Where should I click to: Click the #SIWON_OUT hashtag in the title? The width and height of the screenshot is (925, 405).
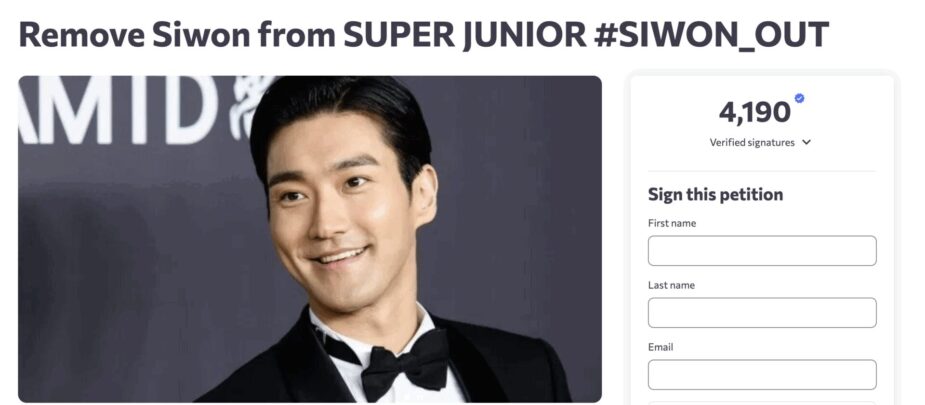pyautogui.click(x=711, y=35)
